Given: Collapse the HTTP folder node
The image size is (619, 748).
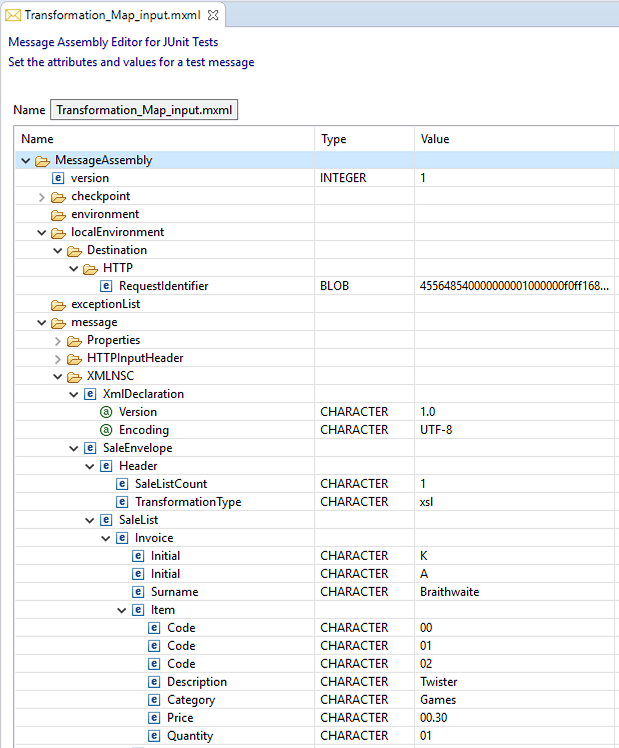Looking at the screenshot, I should (x=73, y=269).
